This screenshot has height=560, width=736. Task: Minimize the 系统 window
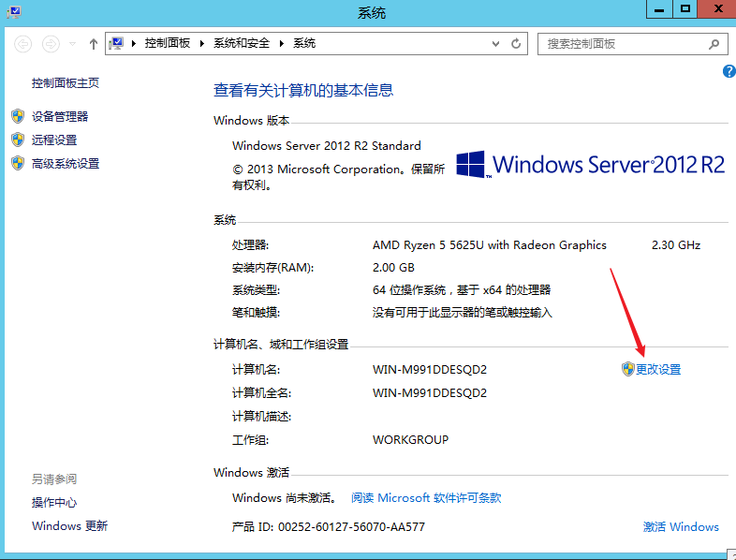point(659,9)
